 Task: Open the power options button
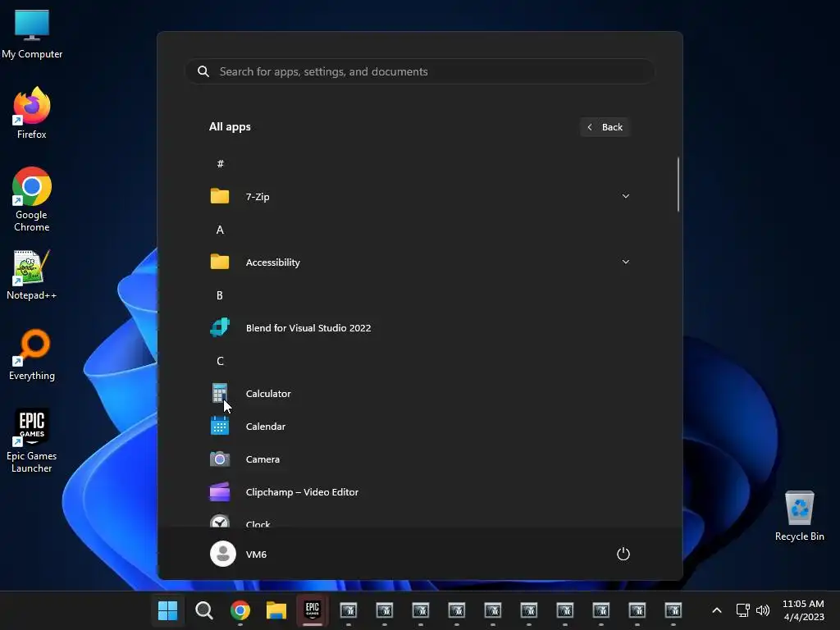(x=623, y=554)
